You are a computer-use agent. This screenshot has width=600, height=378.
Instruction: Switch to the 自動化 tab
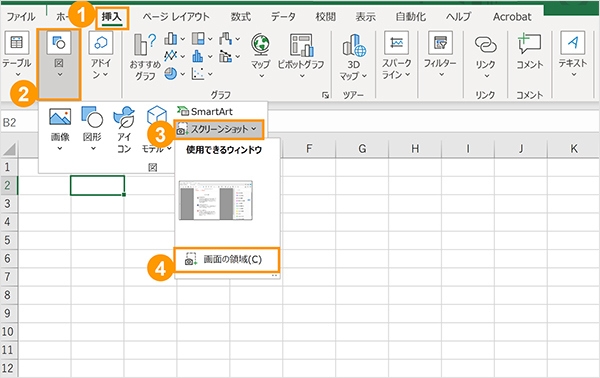(x=411, y=17)
